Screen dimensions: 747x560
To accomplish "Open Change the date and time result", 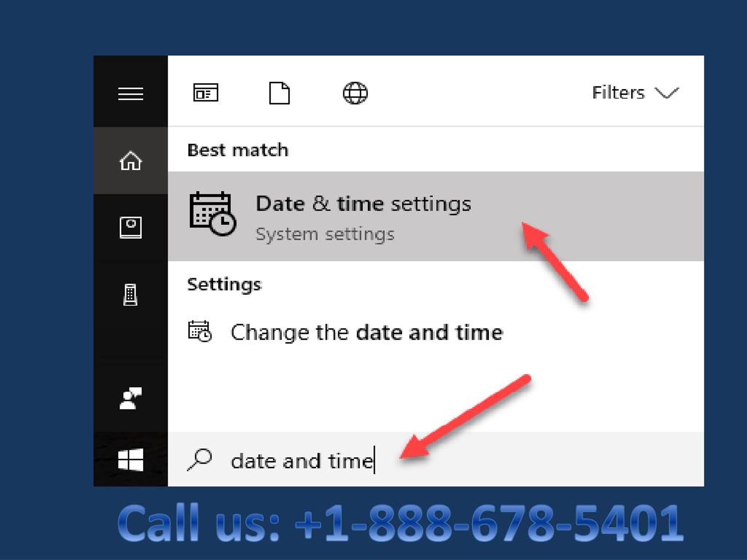I will click(436, 332).
